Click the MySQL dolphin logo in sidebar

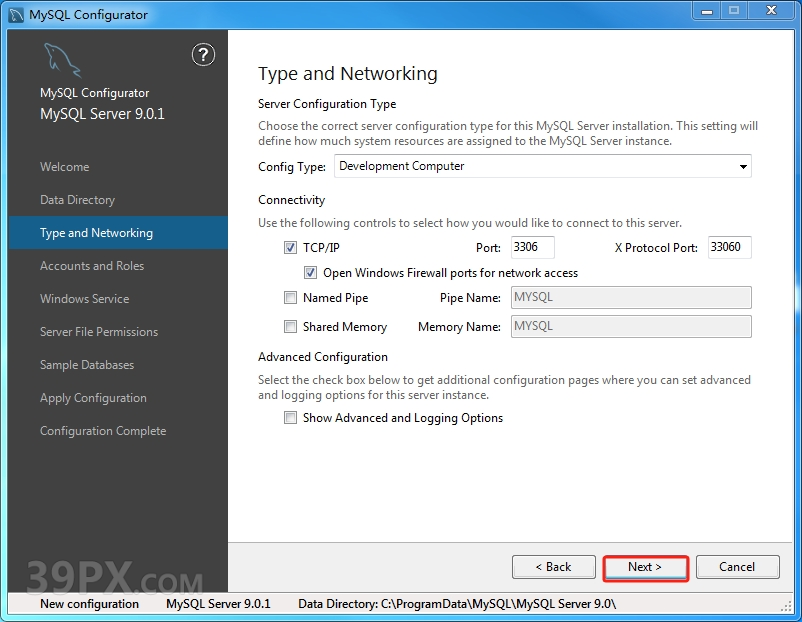click(62, 62)
